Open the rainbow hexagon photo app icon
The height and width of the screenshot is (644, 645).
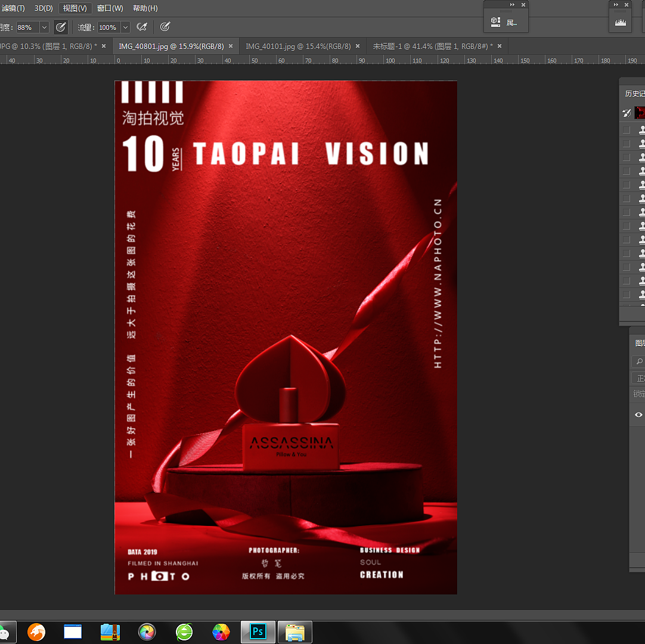(x=221, y=632)
